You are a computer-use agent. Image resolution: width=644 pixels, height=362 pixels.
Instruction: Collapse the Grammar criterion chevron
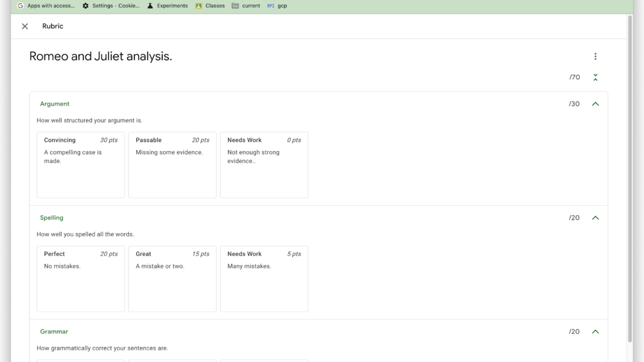tap(595, 332)
